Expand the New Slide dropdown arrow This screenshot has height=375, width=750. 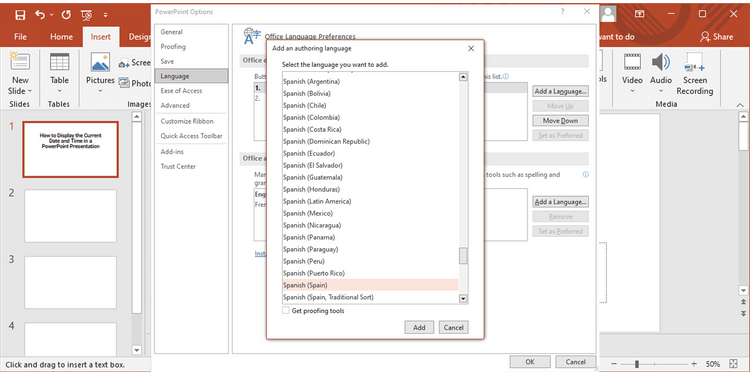30,91
